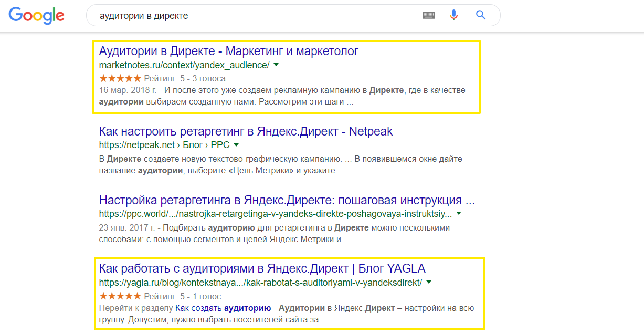Click the star rating under the marketnotes.ru result
The height and width of the screenshot is (333, 644).
[120, 78]
